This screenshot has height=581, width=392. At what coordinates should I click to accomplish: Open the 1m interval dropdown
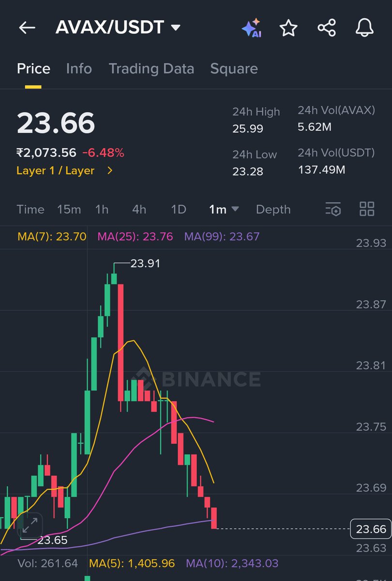[x=224, y=209]
